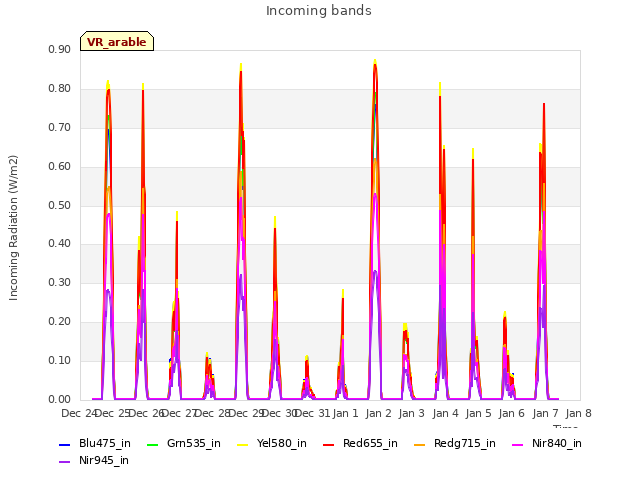Click the Jan 8 x-axis date label
This screenshot has height=480, width=640.
tap(578, 413)
